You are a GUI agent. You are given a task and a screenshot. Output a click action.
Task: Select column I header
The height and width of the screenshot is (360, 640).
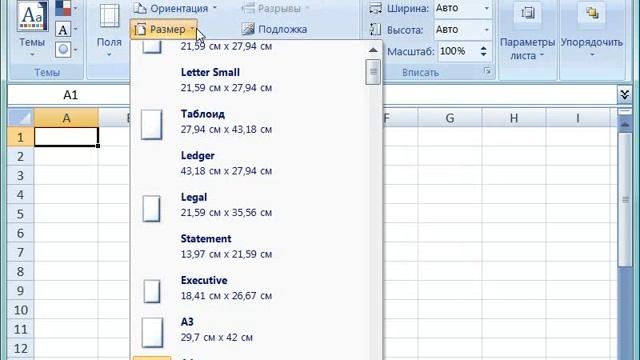coord(578,118)
